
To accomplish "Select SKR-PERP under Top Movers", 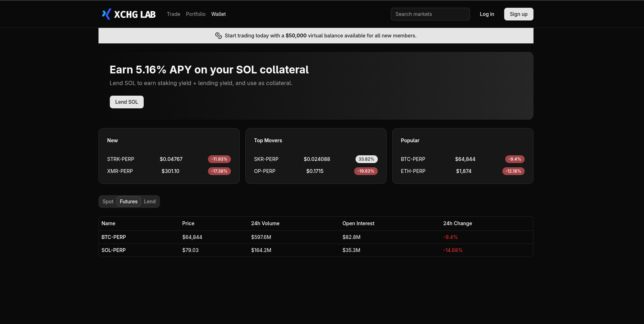I will coord(266,159).
